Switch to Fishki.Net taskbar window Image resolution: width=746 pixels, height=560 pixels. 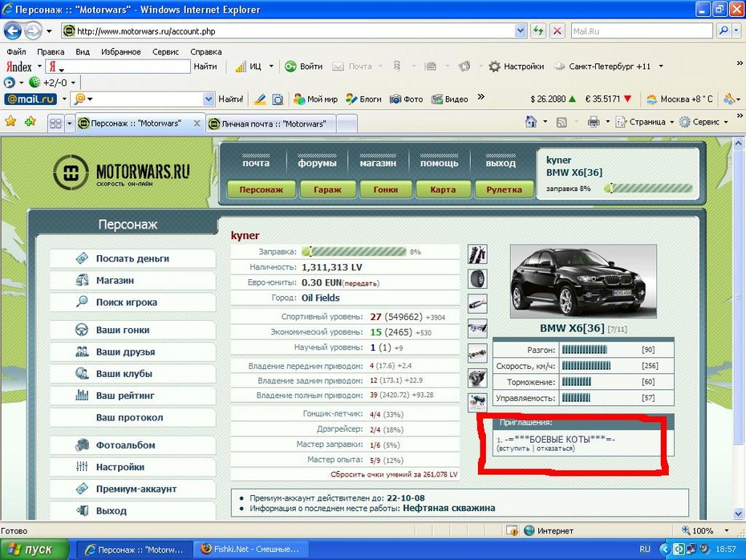coord(251,550)
